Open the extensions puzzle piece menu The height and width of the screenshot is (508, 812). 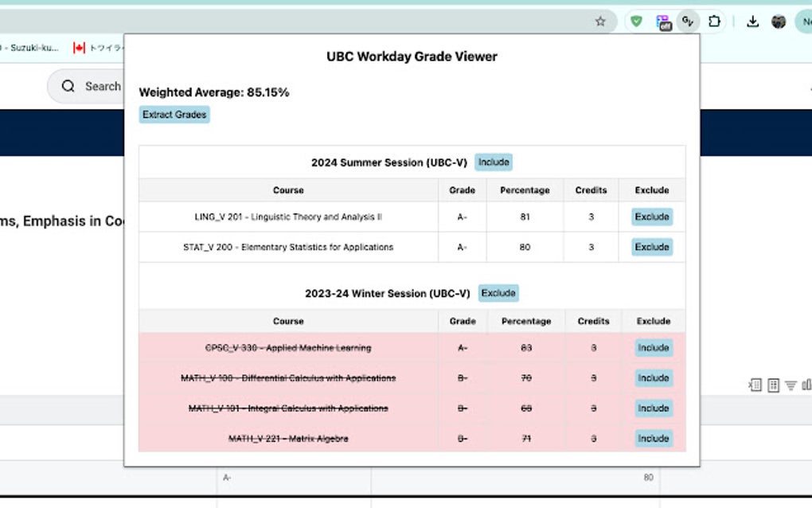714,21
